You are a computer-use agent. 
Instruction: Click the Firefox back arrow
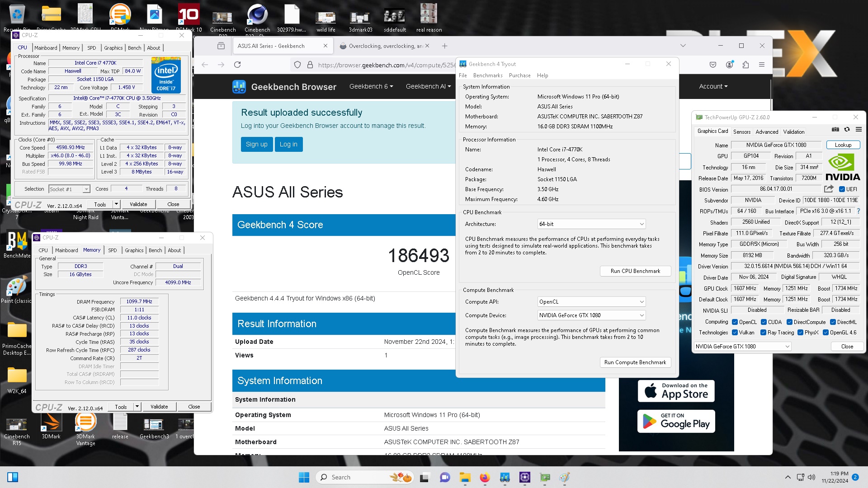tap(205, 65)
